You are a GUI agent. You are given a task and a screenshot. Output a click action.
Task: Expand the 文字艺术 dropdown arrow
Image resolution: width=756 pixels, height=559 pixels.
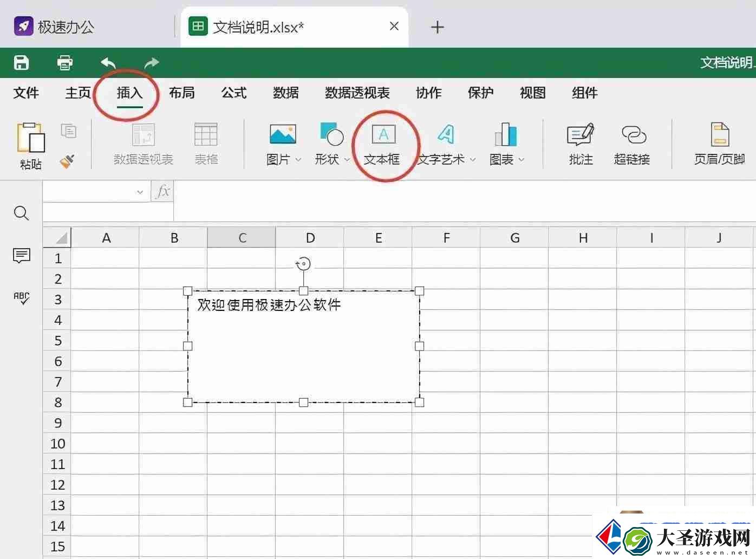click(x=473, y=160)
